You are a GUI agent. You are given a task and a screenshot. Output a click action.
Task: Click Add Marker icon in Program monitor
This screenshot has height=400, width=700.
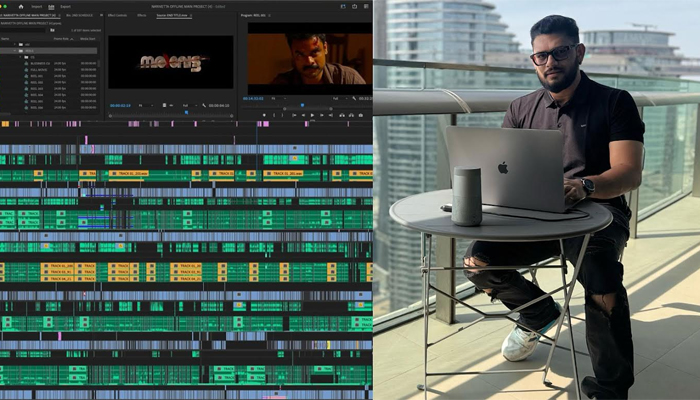tap(265, 115)
